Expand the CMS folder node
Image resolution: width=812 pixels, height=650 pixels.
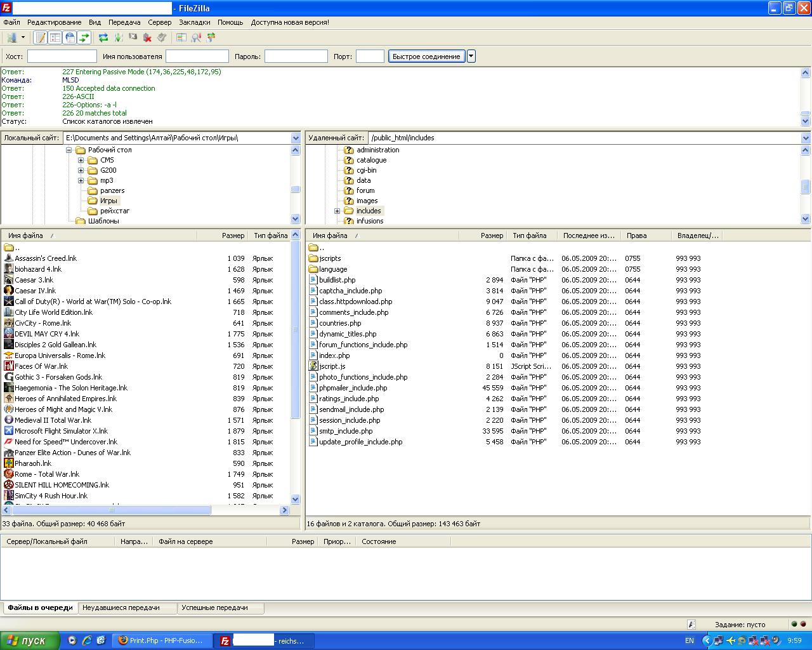click(x=81, y=161)
